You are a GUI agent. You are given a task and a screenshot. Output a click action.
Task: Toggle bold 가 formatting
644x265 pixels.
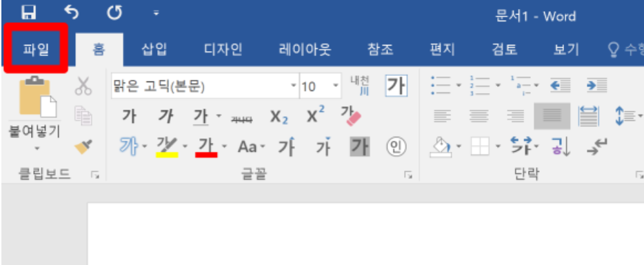click(x=129, y=117)
